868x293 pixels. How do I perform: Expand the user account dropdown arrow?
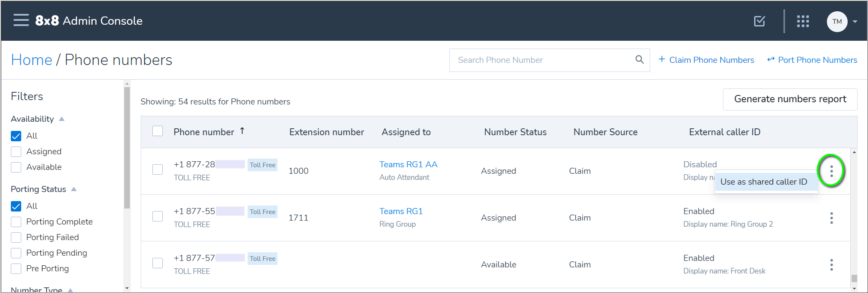[x=855, y=22]
